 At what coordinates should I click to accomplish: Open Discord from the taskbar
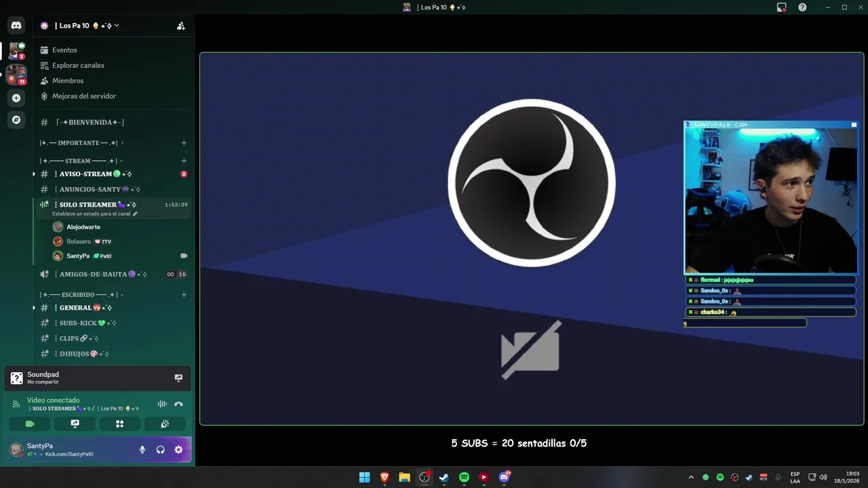(504, 477)
